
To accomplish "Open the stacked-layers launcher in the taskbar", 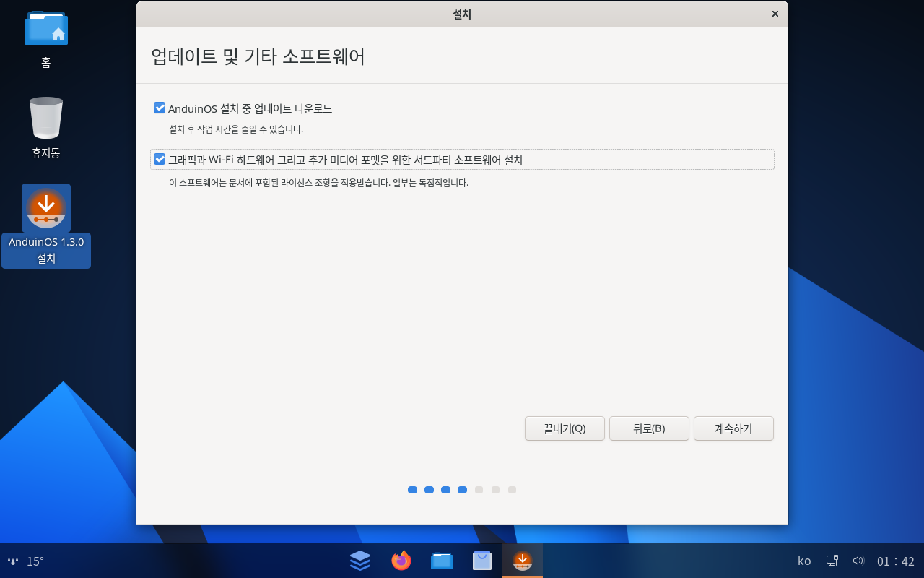I will pyautogui.click(x=360, y=560).
